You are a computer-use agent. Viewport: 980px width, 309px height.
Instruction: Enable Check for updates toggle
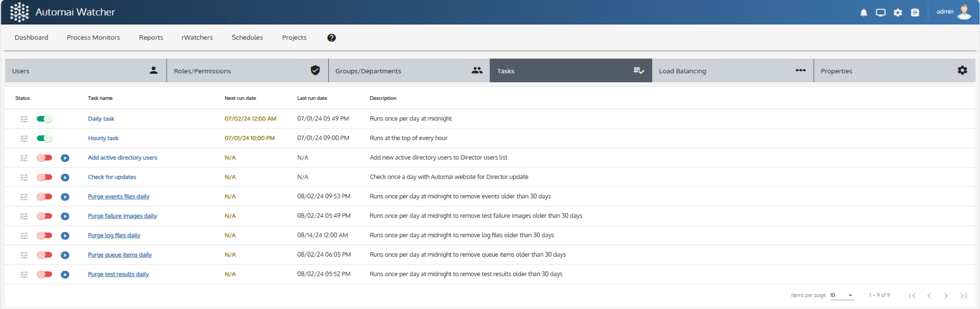45,177
